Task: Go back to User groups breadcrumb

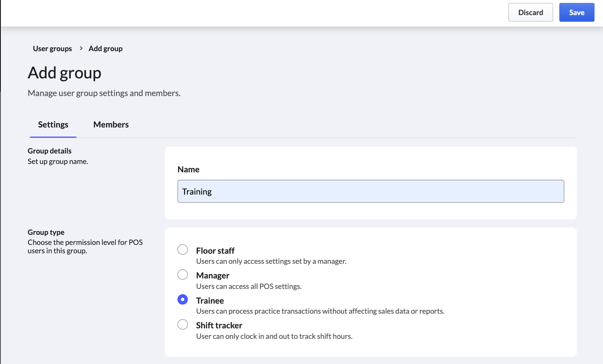Action: pos(52,49)
